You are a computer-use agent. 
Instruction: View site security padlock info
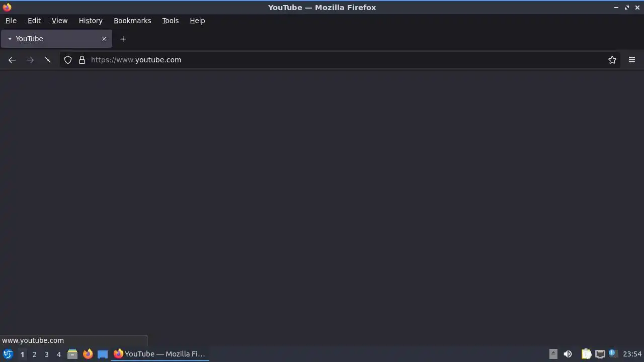pyautogui.click(x=82, y=60)
